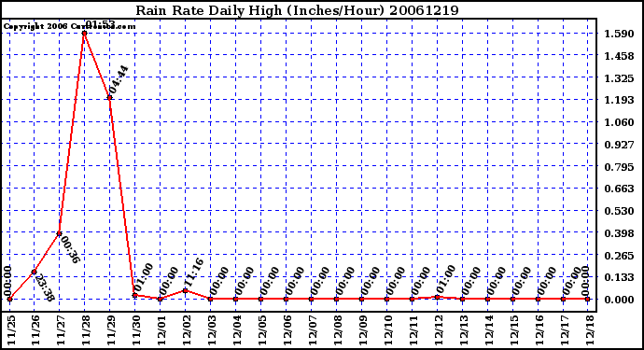Select the 1.590 y-axis value
Screen dimensions: 644x350
click(x=619, y=34)
